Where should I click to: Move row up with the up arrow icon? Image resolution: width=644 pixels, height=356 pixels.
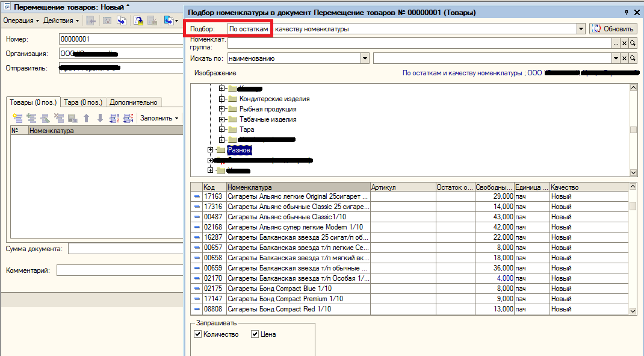click(x=87, y=119)
